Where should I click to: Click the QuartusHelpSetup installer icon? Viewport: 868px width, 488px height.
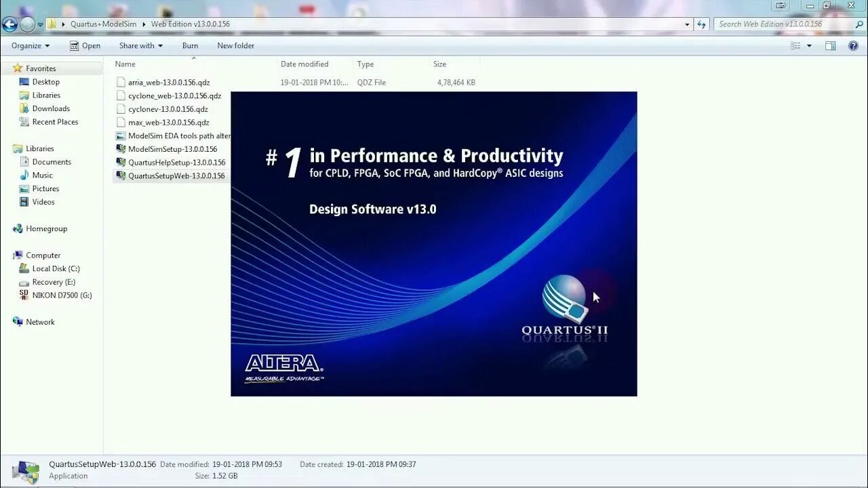121,162
